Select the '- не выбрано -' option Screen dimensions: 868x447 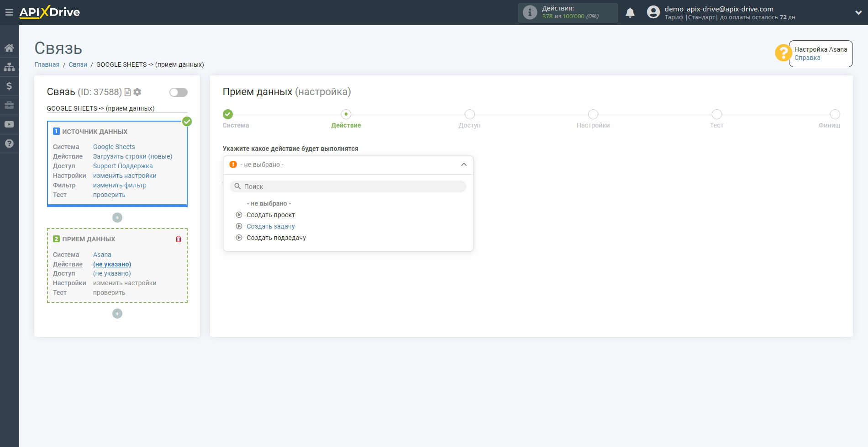(269, 203)
